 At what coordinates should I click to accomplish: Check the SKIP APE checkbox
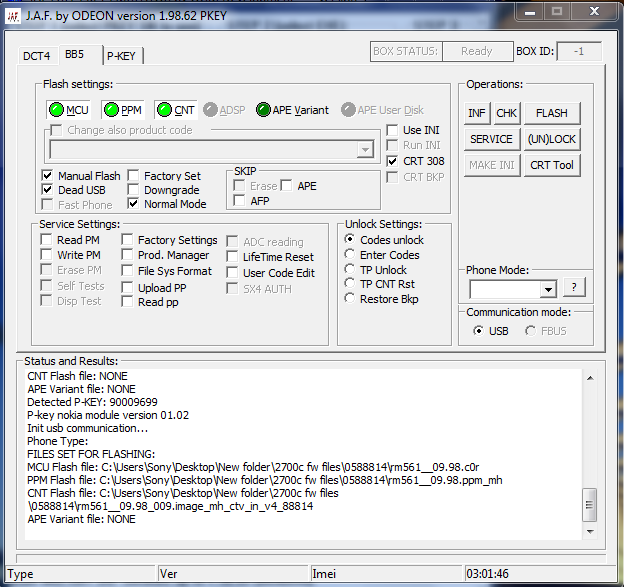point(286,185)
